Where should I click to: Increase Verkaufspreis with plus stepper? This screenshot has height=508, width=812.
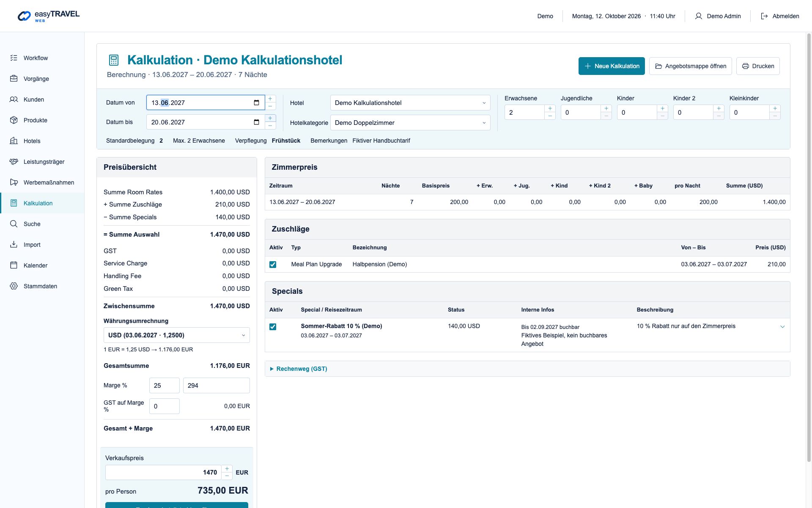coord(227,469)
